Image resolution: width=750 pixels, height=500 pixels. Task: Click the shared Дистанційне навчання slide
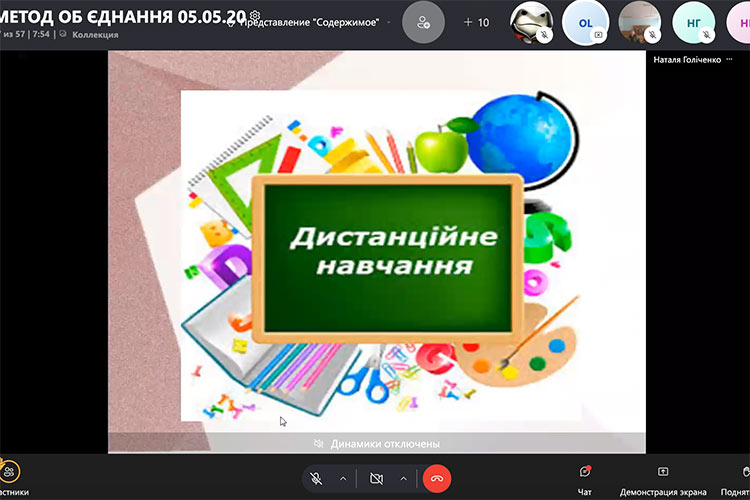(x=377, y=252)
